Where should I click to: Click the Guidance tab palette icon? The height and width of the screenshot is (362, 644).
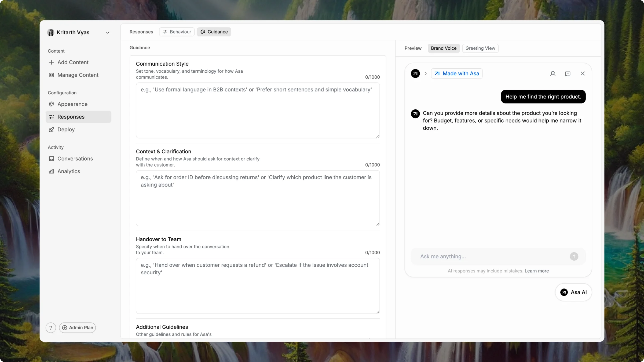point(203,32)
